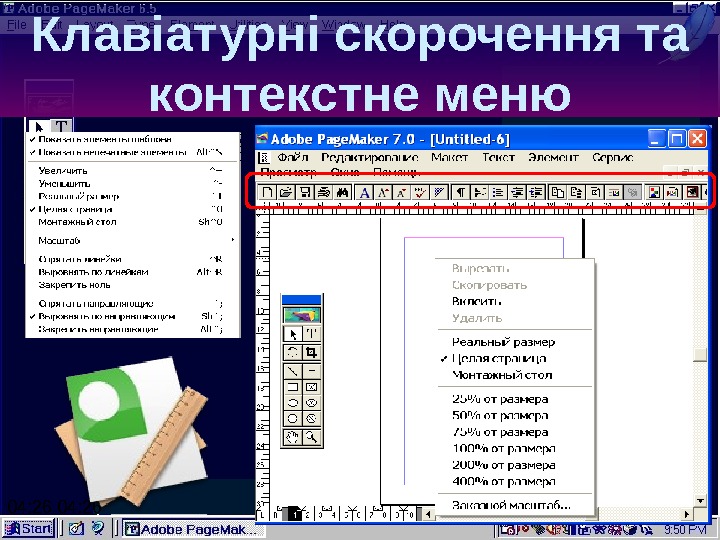The width and height of the screenshot is (720, 540).
Task: Click the vertical scrollbar down arrow
Action: 700,501
